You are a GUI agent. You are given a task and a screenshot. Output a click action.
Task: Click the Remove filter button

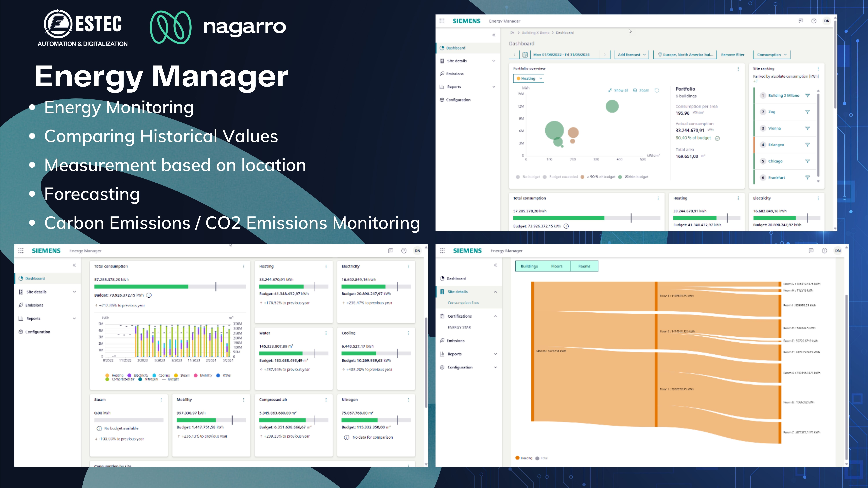pos(733,55)
